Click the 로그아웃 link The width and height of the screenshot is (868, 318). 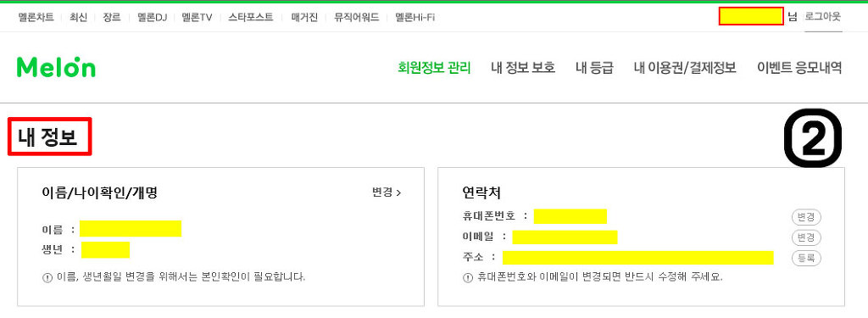(x=822, y=17)
